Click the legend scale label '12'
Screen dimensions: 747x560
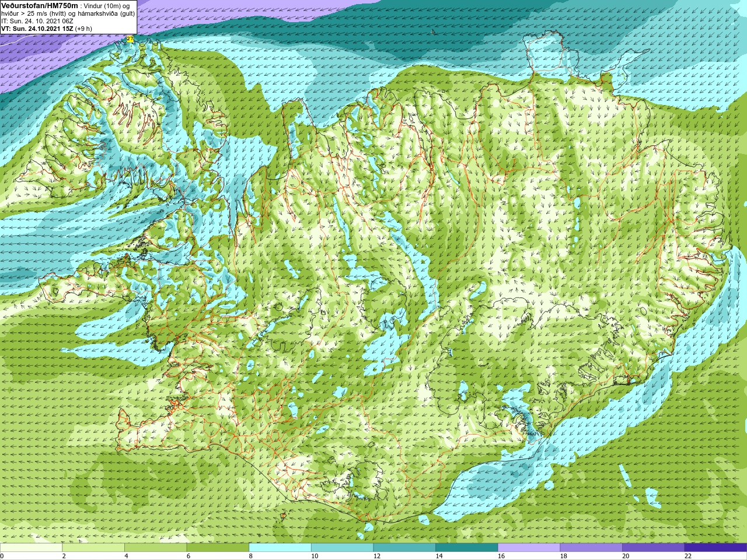point(377,556)
